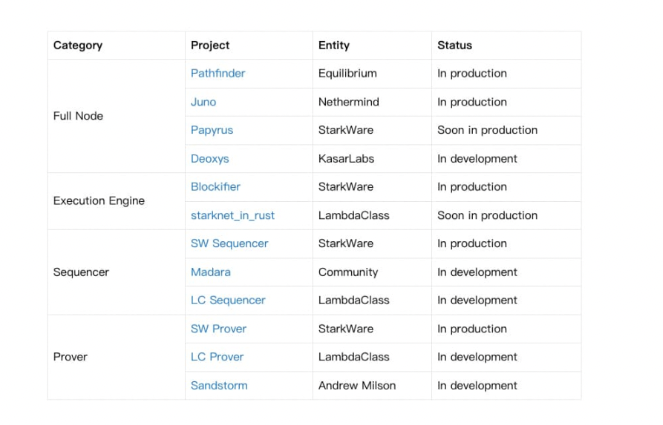Select the Project column header
663x425 pixels.
point(210,45)
